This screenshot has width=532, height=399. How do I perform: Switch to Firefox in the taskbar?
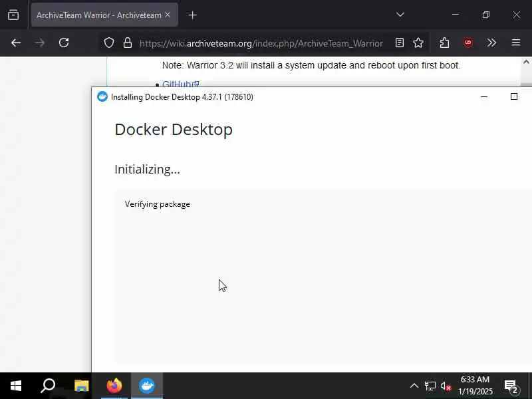pyautogui.click(x=114, y=386)
